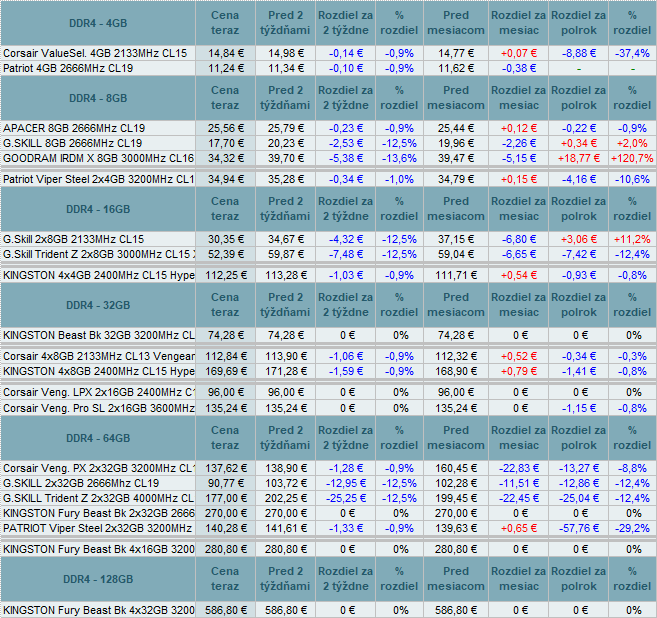Click the +0,79 € monthly difference value
This screenshot has height=618, width=657.
click(519, 371)
